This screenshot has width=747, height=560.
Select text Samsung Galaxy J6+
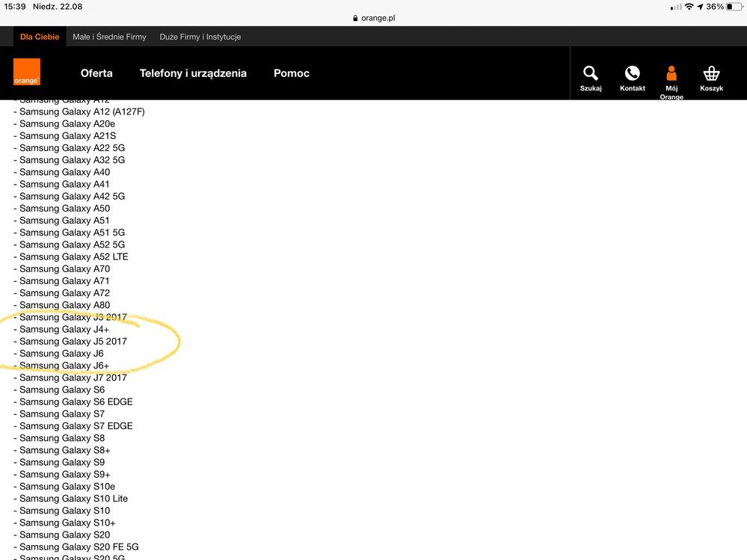click(64, 366)
